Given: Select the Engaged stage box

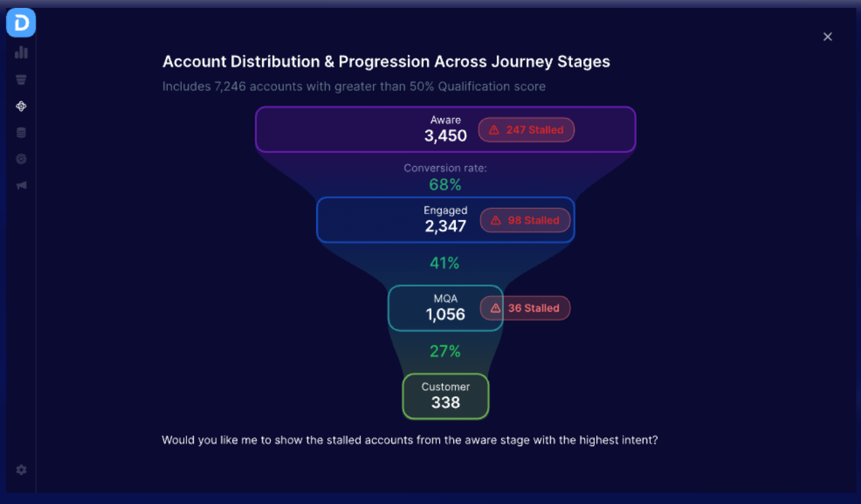Looking at the screenshot, I should tap(445, 219).
